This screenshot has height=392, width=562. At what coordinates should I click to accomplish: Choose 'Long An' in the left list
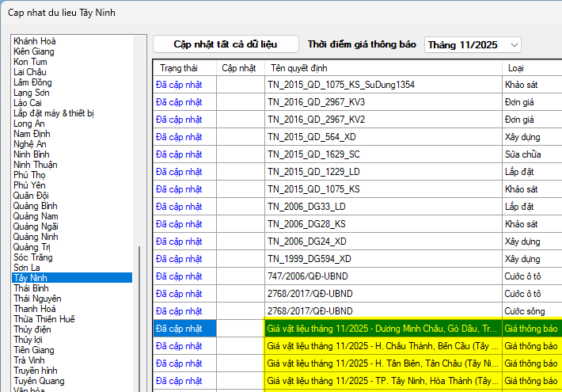[29, 124]
